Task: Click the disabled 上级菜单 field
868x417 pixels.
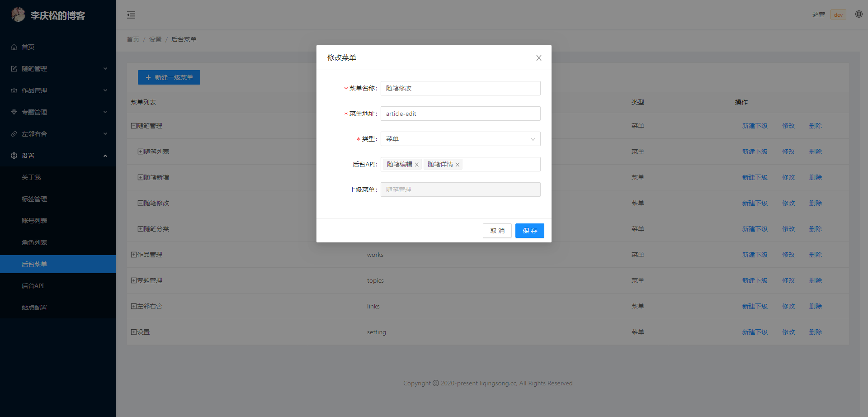Action: click(461, 190)
